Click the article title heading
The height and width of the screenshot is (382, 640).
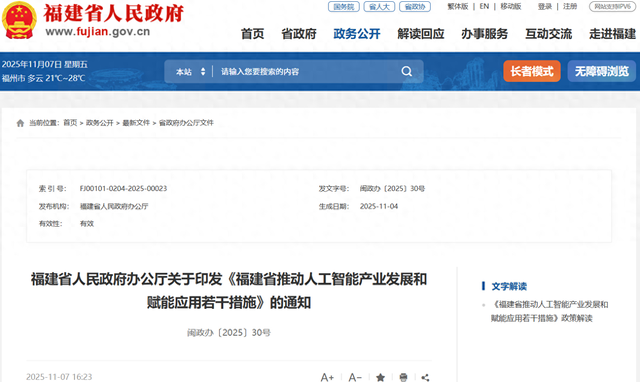coord(229,291)
